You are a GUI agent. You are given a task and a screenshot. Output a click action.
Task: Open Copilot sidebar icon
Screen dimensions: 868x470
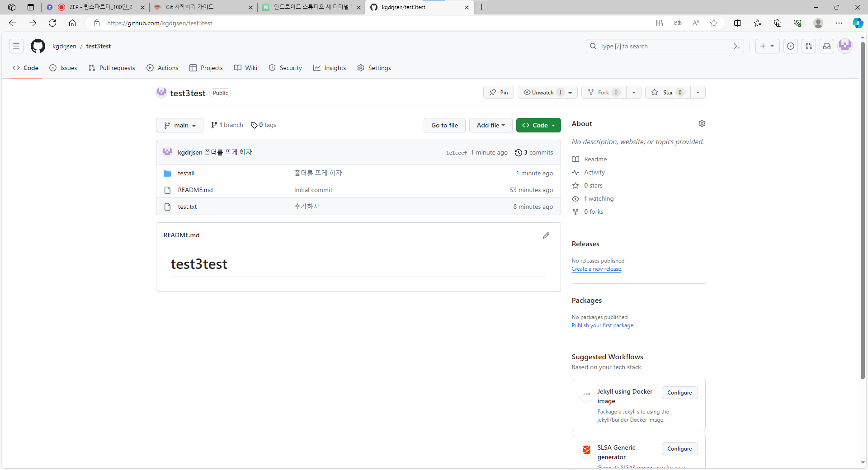pyautogui.click(x=858, y=23)
